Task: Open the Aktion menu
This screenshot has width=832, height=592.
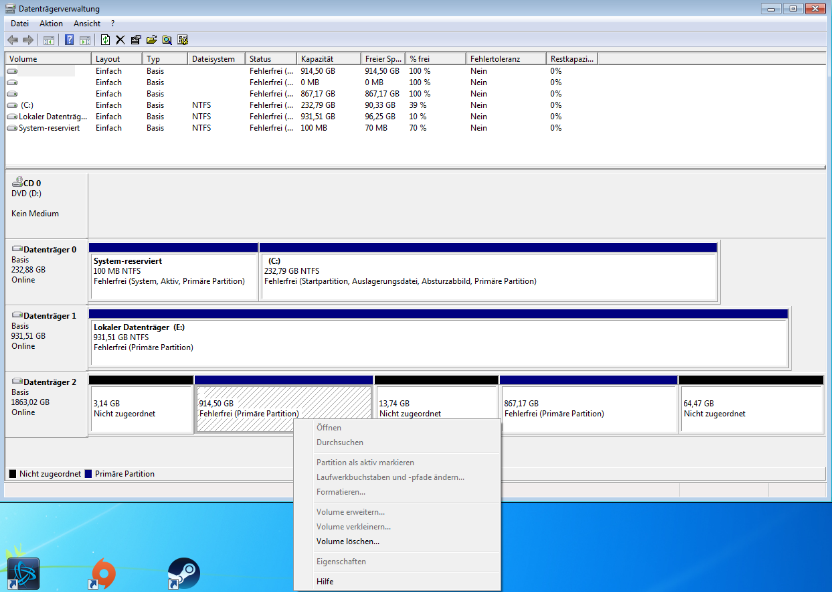Action: point(51,23)
